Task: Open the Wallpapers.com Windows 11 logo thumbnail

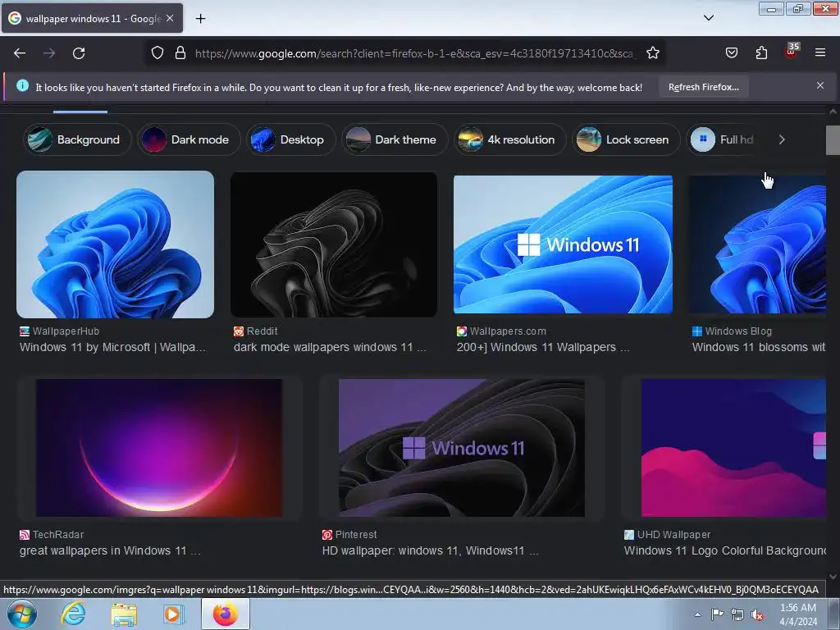Action: pos(563,244)
